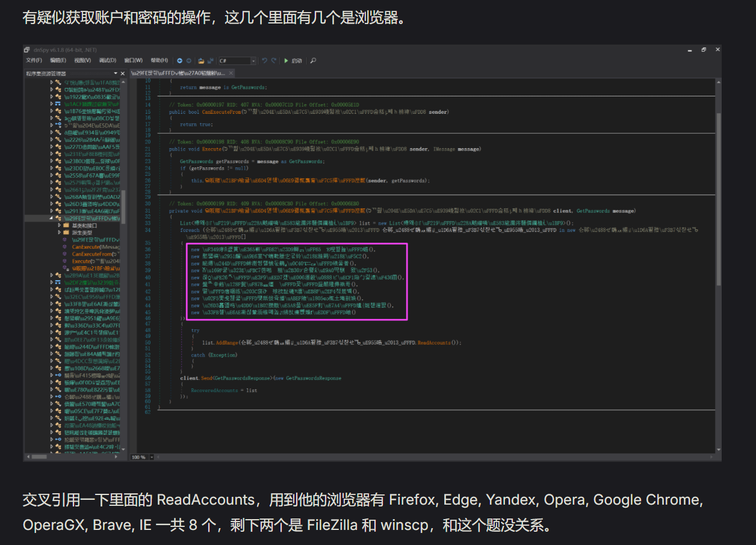Open the 文件(F) menu

click(34, 60)
